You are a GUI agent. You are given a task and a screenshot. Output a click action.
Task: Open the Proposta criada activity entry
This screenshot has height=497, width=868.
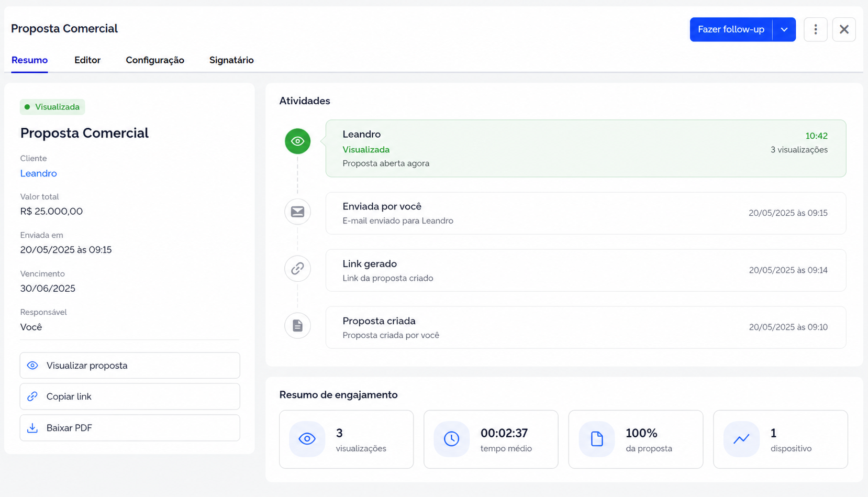[586, 327]
